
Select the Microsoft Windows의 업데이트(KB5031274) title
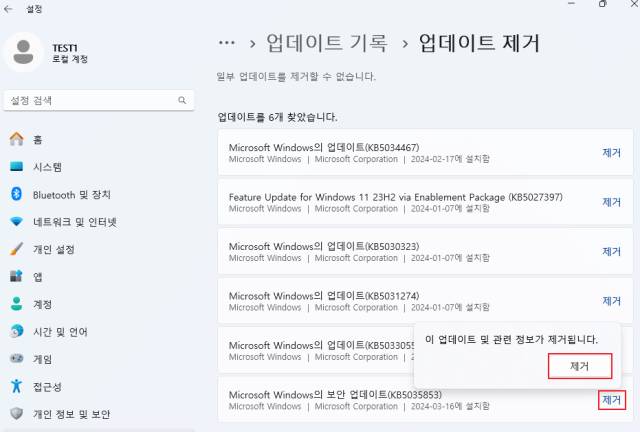[324, 296]
